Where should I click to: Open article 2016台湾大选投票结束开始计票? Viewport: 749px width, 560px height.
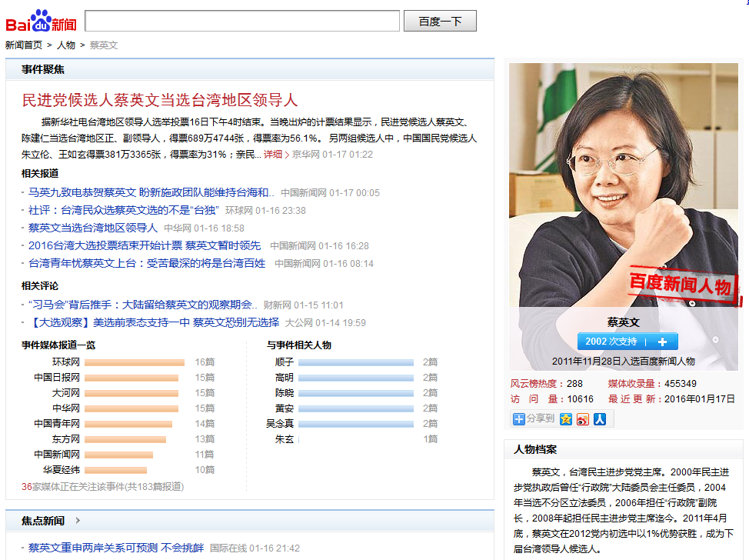click(x=145, y=245)
